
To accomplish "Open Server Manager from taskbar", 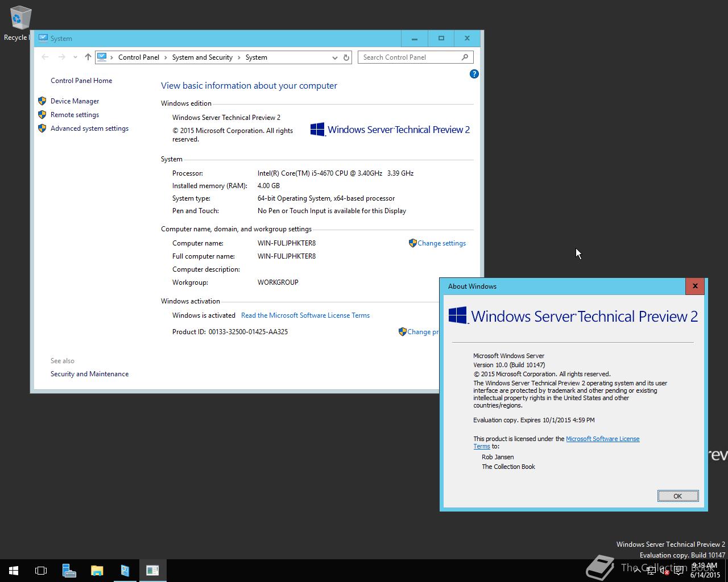I will tap(69, 571).
